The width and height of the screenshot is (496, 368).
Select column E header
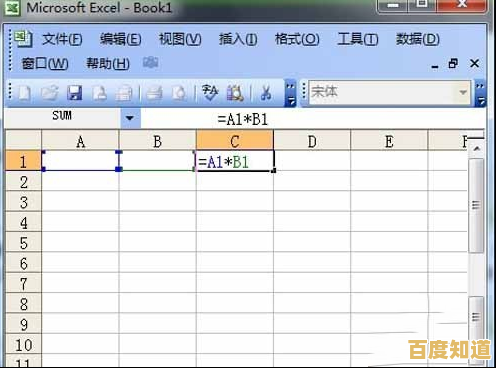pyautogui.click(x=389, y=141)
